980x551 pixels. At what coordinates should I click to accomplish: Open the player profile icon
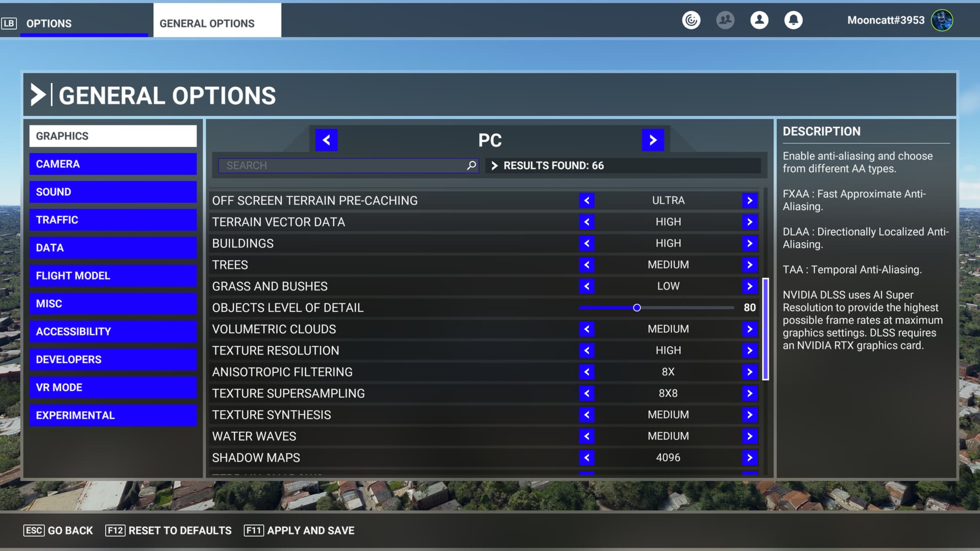[759, 20]
